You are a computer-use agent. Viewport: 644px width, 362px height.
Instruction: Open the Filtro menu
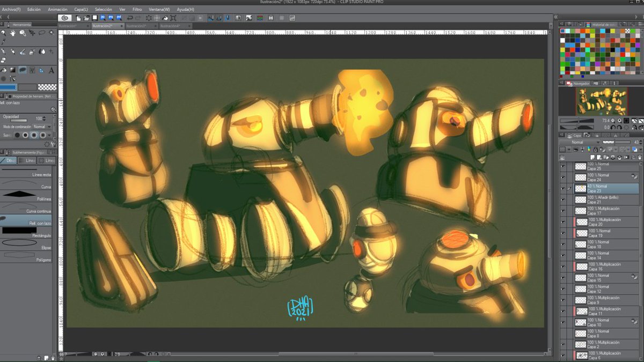click(137, 9)
